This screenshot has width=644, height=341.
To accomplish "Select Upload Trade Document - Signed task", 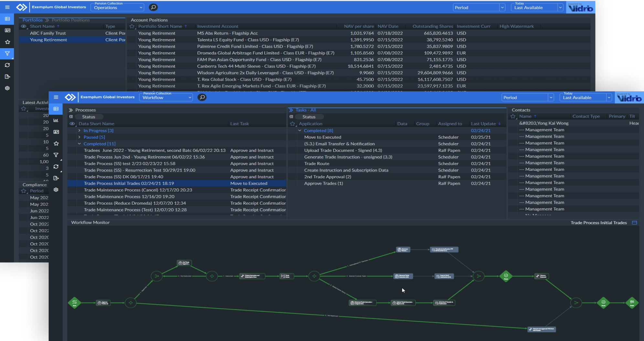I will point(397,150).
